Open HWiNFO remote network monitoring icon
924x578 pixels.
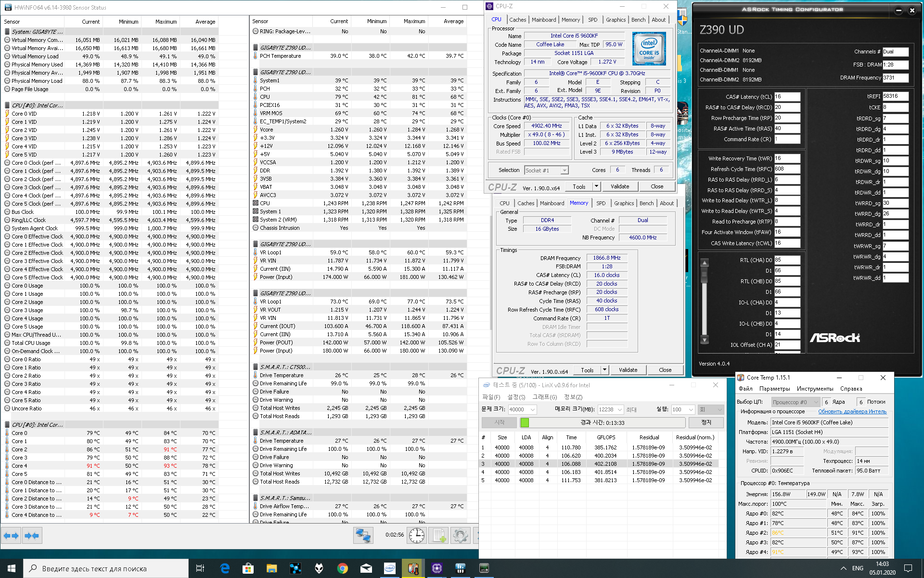(x=362, y=535)
